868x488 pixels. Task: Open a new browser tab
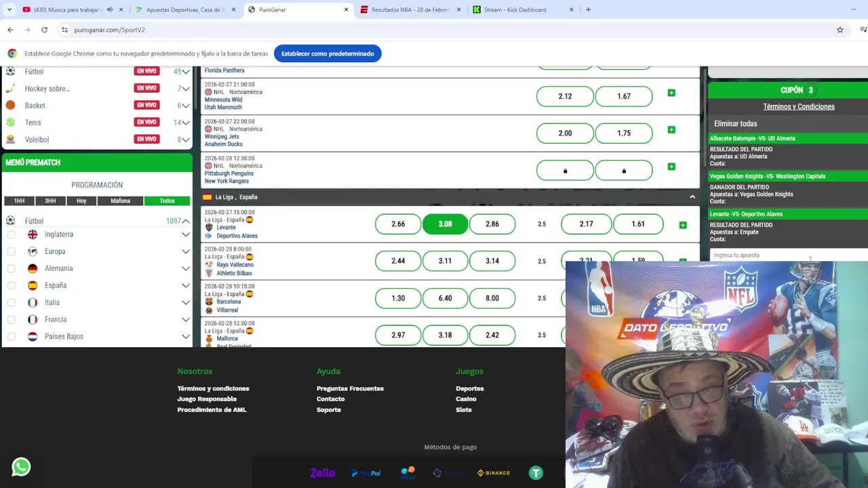(x=588, y=9)
